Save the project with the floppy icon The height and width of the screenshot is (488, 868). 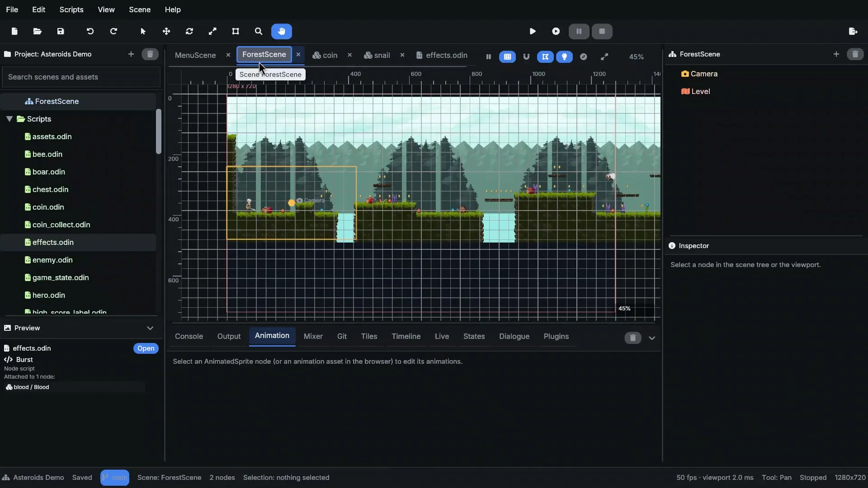tap(61, 31)
